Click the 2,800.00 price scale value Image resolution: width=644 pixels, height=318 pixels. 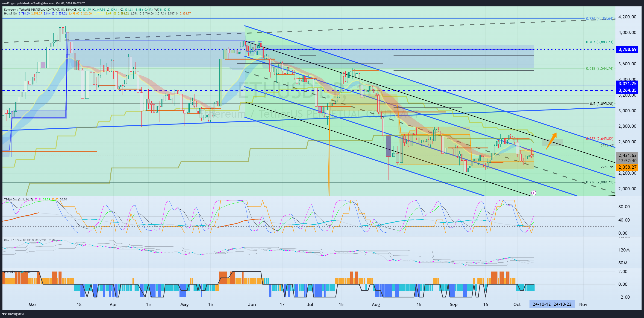627,126
